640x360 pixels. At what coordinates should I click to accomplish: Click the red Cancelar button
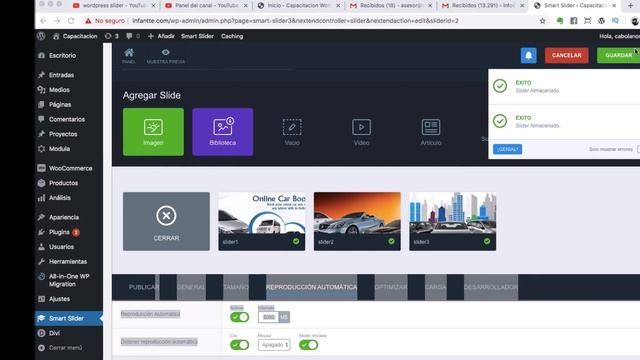567,56
